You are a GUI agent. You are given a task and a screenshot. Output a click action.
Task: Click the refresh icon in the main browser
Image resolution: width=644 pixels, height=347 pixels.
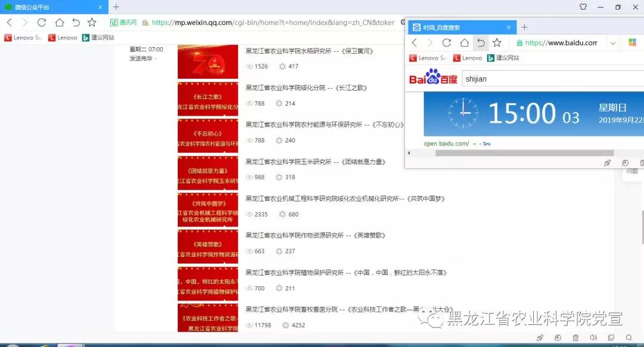coord(42,22)
